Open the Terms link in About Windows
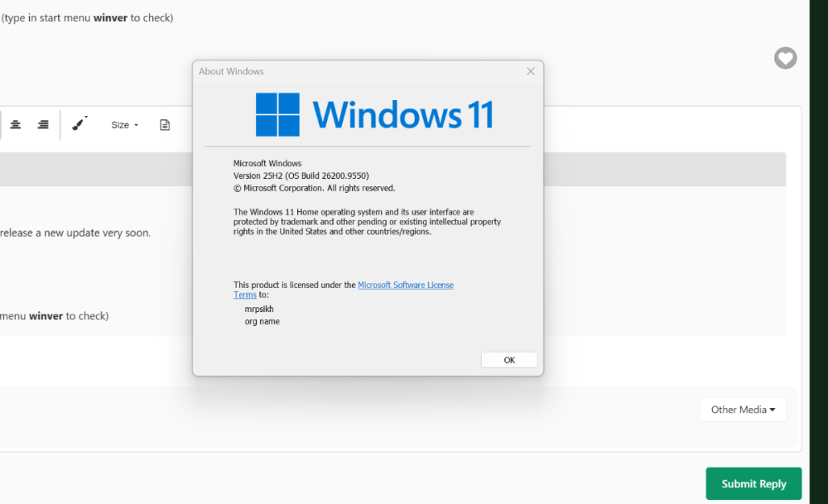This screenshot has height=504, width=828. tap(245, 295)
